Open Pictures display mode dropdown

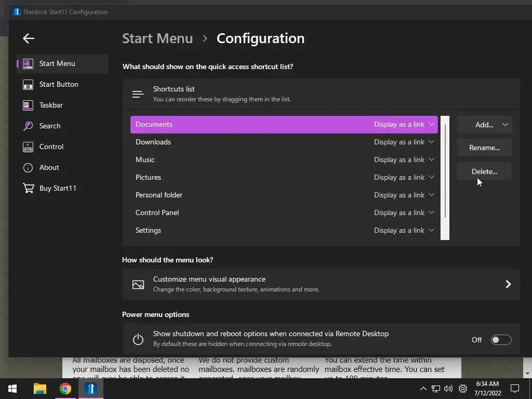(x=404, y=178)
